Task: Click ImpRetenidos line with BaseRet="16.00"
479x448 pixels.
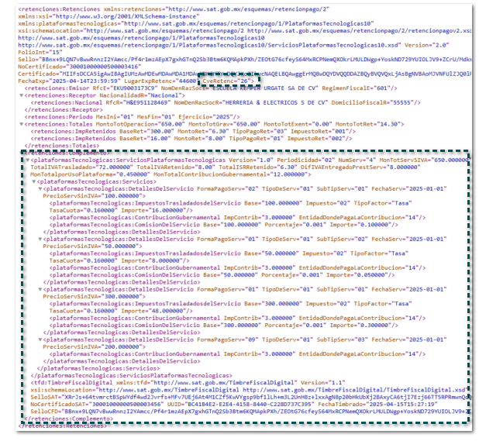Action: [191, 139]
